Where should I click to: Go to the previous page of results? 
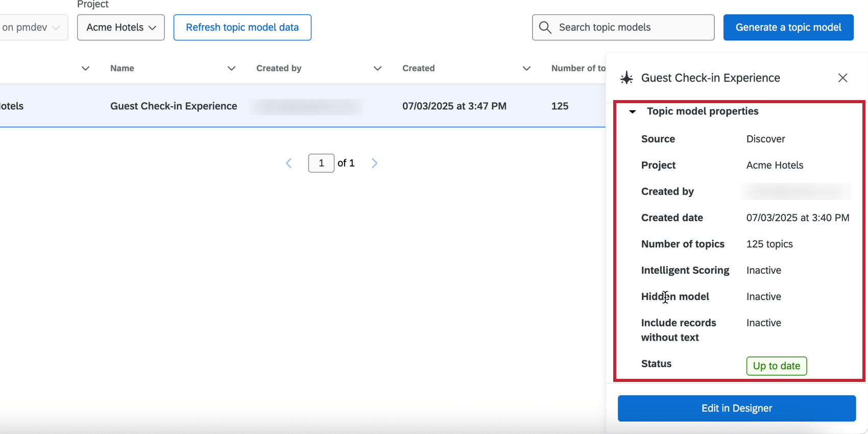289,163
